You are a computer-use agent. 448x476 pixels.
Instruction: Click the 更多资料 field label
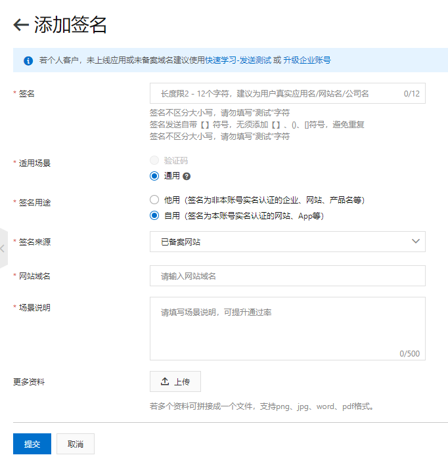[x=29, y=382]
